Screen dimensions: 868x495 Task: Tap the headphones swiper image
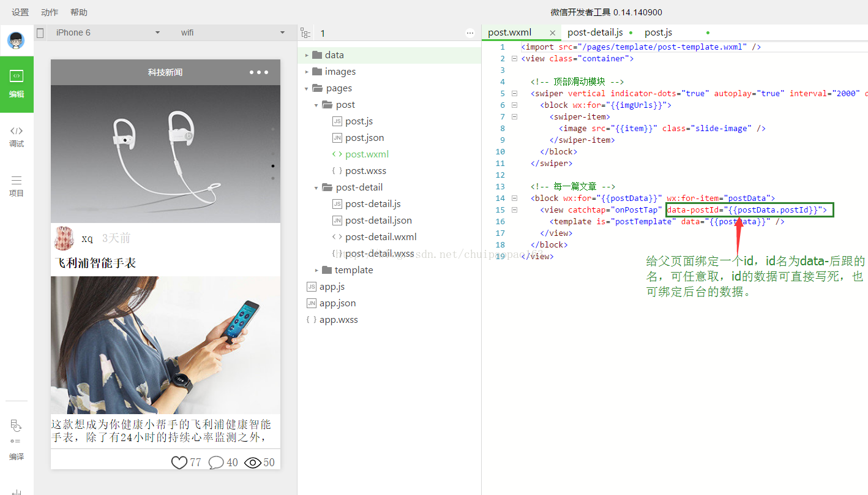165,154
